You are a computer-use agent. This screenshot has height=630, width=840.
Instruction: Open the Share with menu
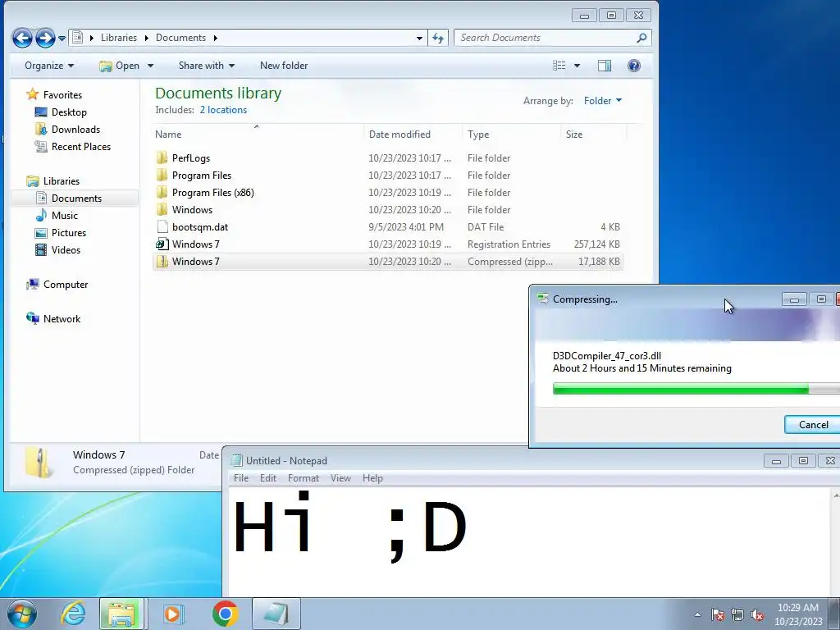(207, 66)
